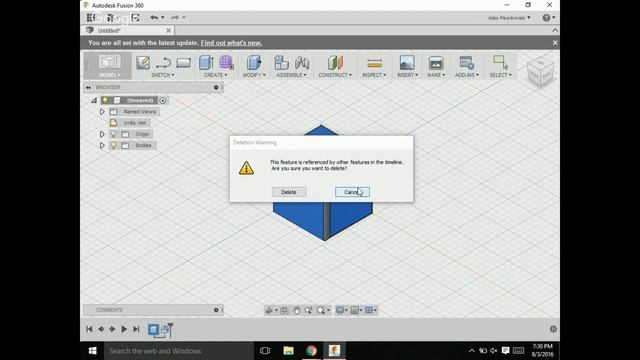Click the Undo arrow
This screenshot has width=640, height=360.
[x=154, y=18]
